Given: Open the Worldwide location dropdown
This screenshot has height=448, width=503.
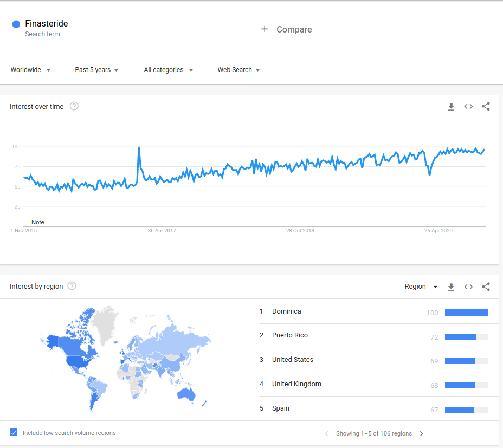Looking at the screenshot, I should [x=30, y=70].
